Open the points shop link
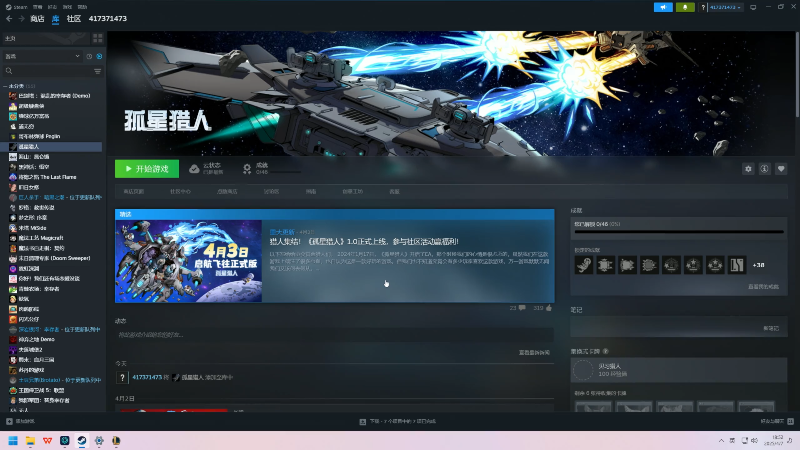This screenshot has height=450, width=800. pyautogui.click(x=227, y=191)
